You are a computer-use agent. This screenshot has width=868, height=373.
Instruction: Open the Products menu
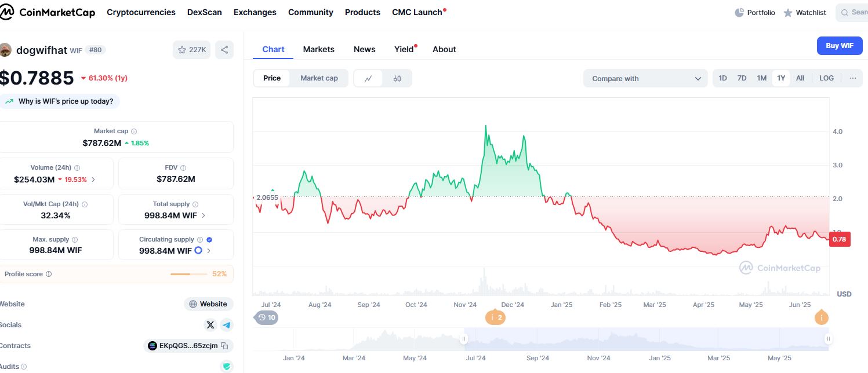click(x=362, y=12)
